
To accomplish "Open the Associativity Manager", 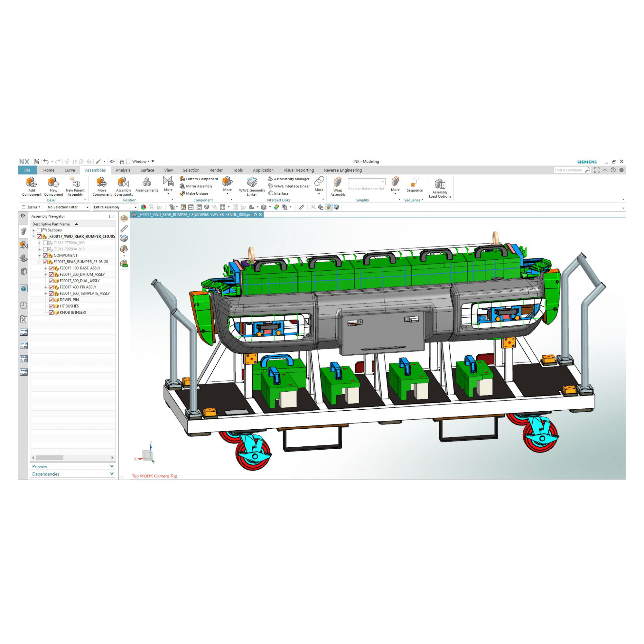I will click(289, 179).
